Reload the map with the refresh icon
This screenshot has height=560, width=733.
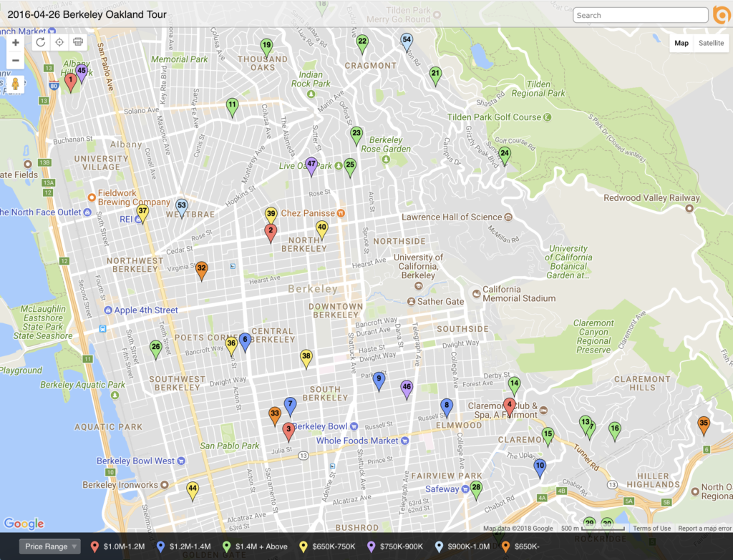(41, 42)
